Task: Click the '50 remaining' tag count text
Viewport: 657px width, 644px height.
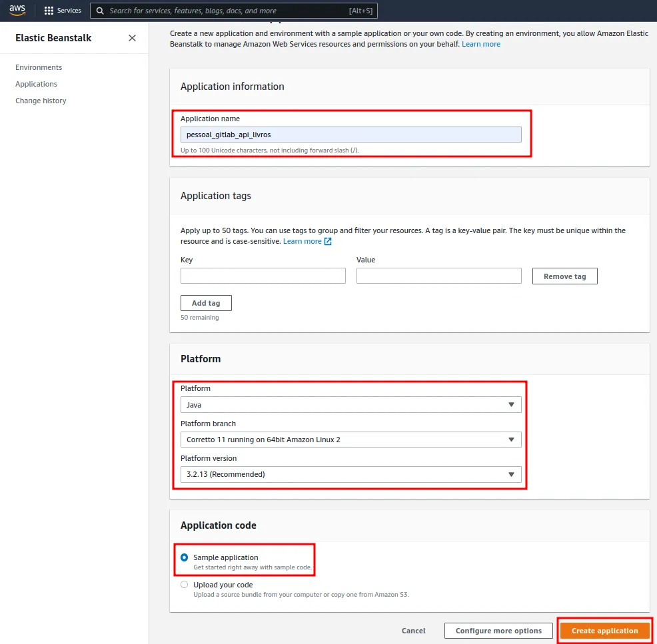Action: point(199,318)
